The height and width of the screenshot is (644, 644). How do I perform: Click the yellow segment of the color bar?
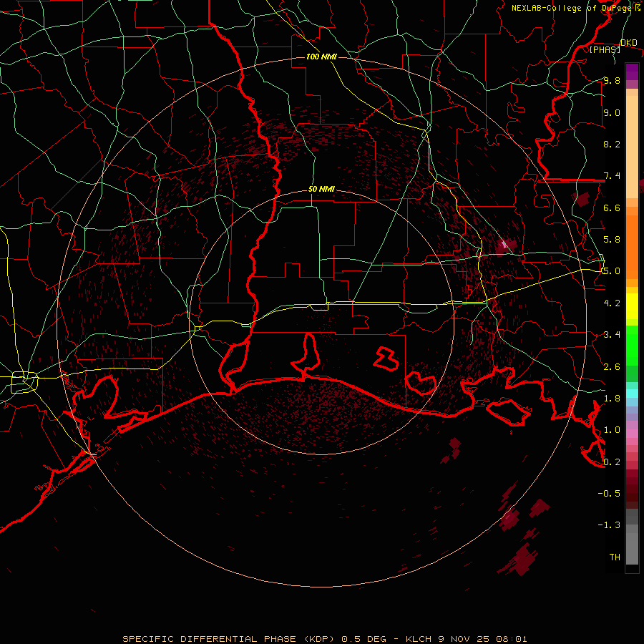pos(632,306)
